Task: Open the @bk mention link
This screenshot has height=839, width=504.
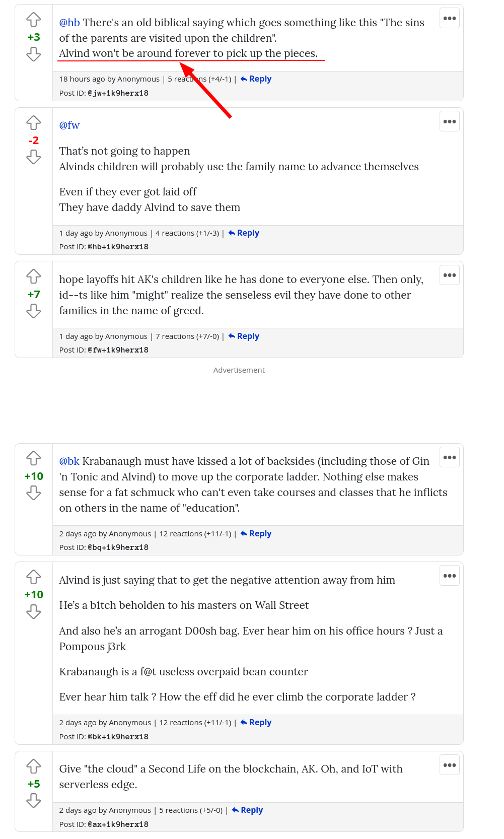Action: pyautogui.click(x=69, y=461)
